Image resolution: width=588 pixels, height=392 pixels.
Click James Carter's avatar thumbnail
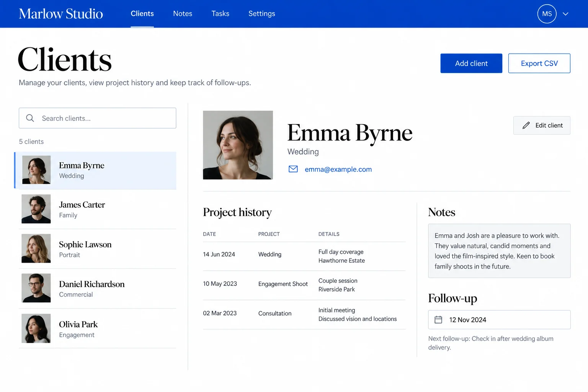pos(36,209)
